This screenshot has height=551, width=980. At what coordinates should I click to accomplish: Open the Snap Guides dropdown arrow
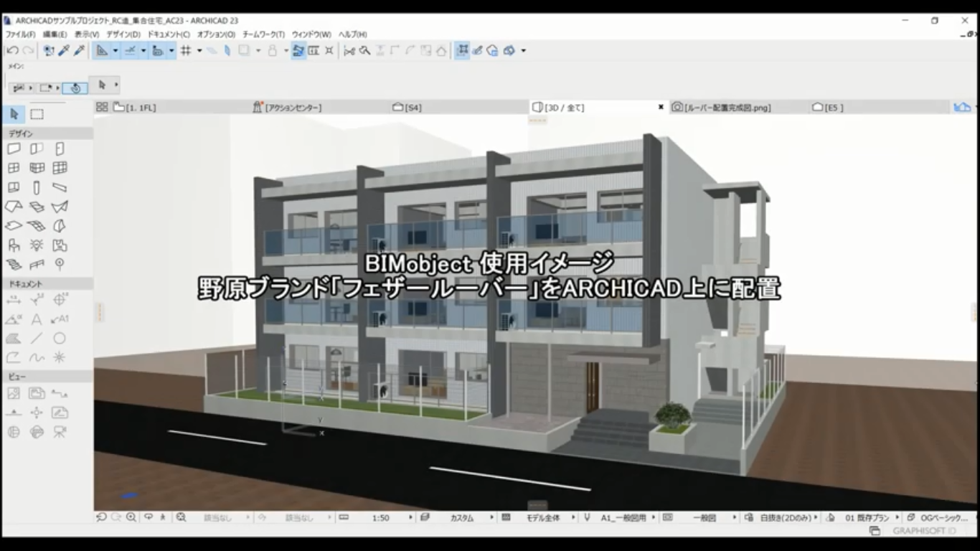[143, 50]
